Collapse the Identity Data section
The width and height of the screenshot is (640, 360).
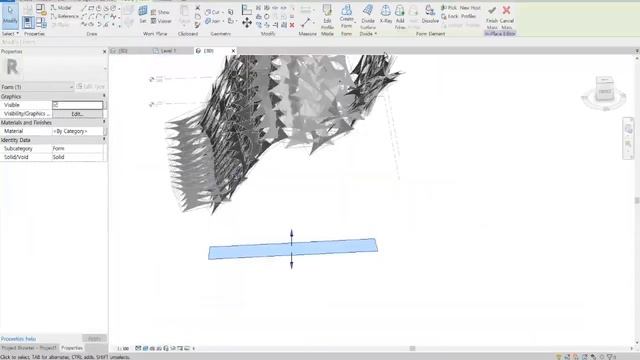coord(104,140)
